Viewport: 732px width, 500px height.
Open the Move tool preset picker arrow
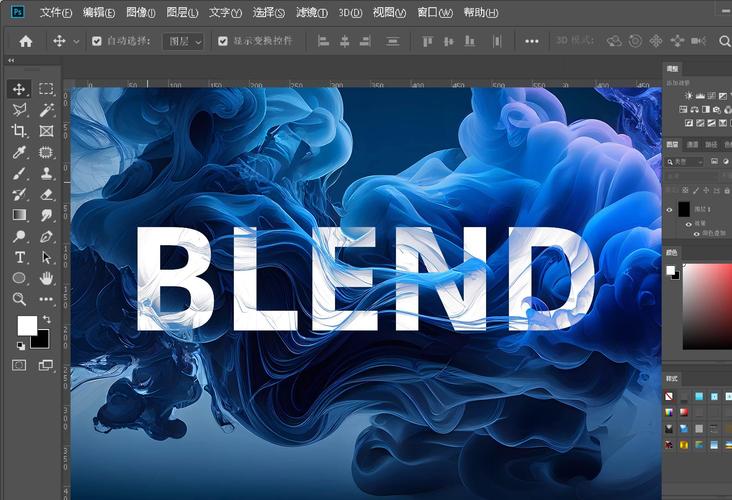(76, 42)
